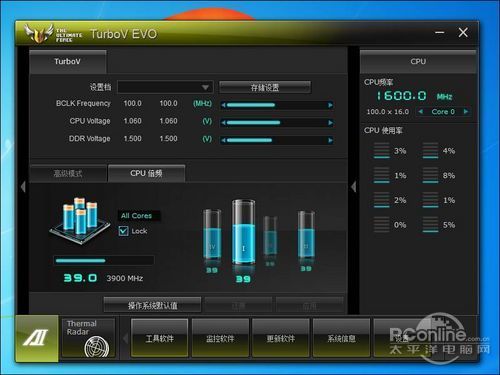This screenshot has height=375, width=500.
Task: Click the 操作系统默认值 button
Action: point(152,305)
